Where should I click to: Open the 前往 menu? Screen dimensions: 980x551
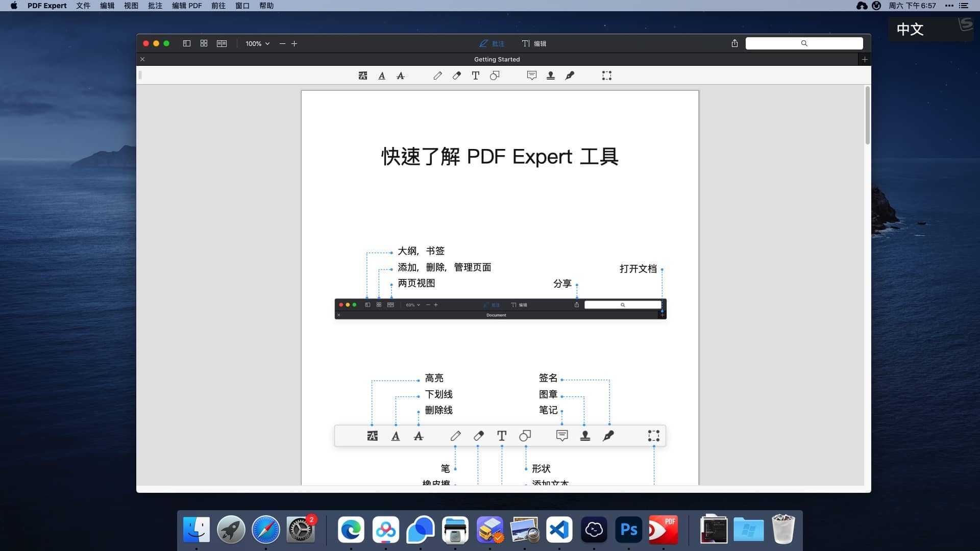[x=218, y=6]
